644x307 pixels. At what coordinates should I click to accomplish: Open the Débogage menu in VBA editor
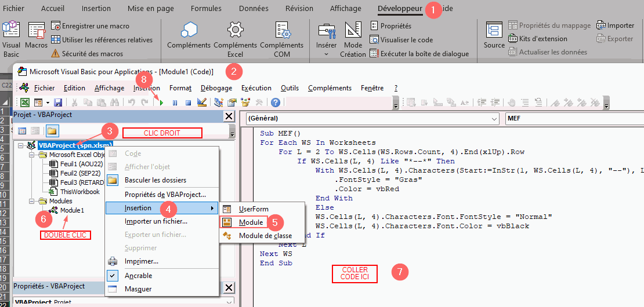[x=216, y=88]
